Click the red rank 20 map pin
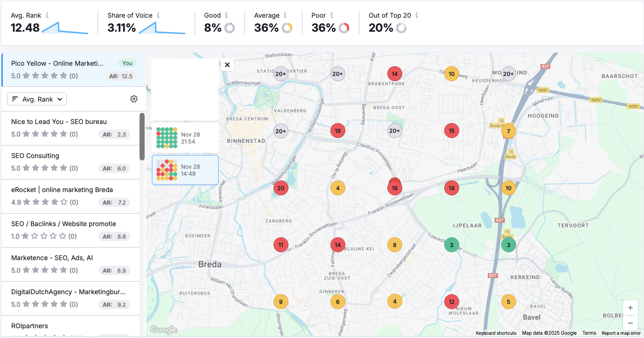Screen dimensions: 644x338 coord(280,188)
